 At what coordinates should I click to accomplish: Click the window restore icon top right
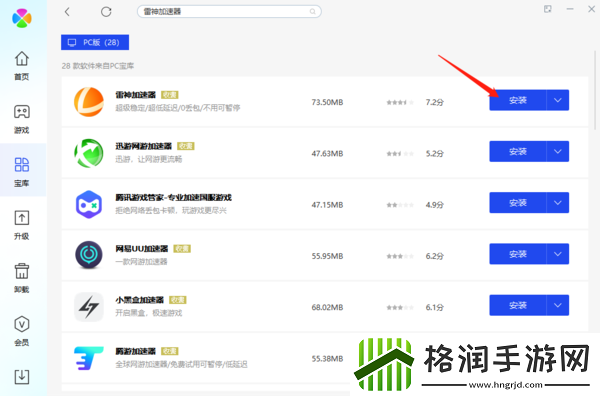click(548, 9)
